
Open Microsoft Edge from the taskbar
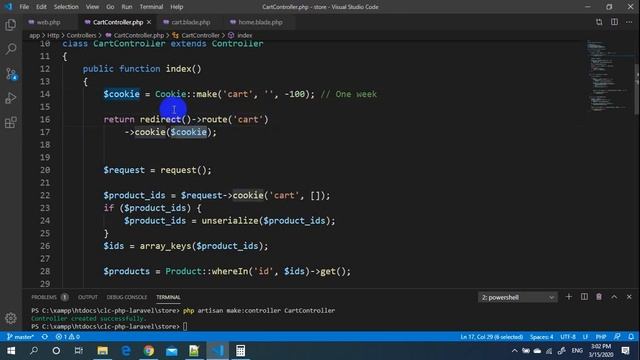(126, 351)
